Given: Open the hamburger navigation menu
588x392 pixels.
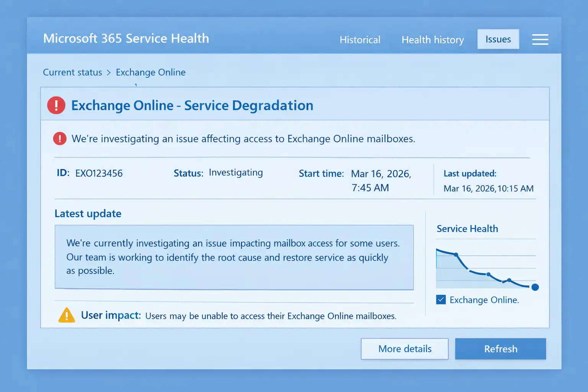Looking at the screenshot, I should coord(540,39).
